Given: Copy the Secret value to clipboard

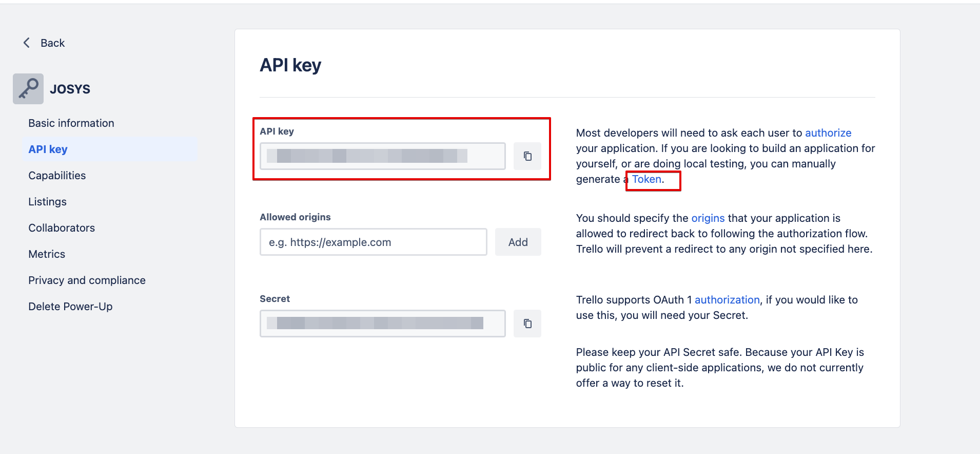Looking at the screenshot, I should click(527, 324).
